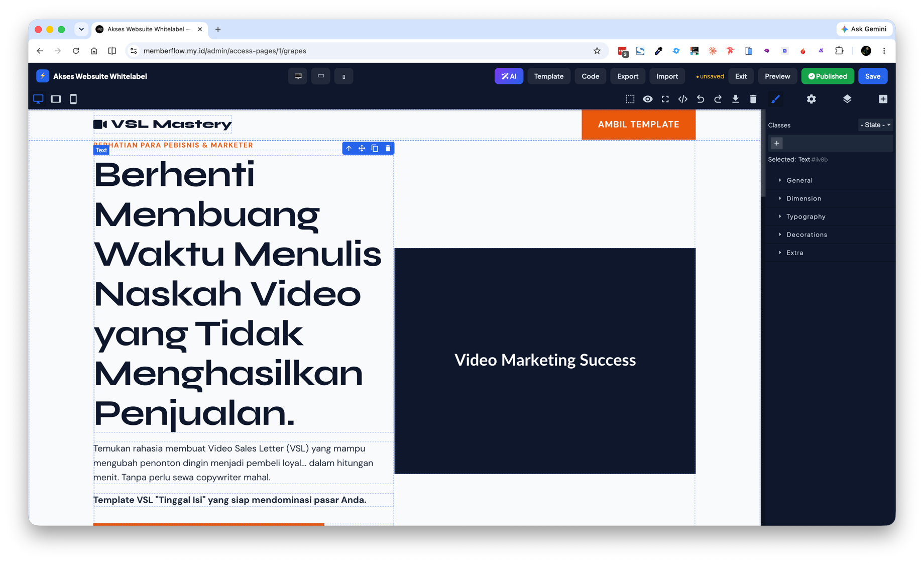Image resolution: width=924 pixels, height=563 pixels.
Task: Click the Akses Websuite Whitelabel lightning logo
Action: tap(43, 76)
